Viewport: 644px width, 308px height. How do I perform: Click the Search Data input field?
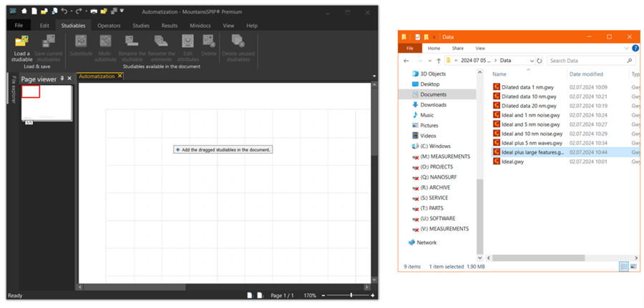[x=590, y=61]
